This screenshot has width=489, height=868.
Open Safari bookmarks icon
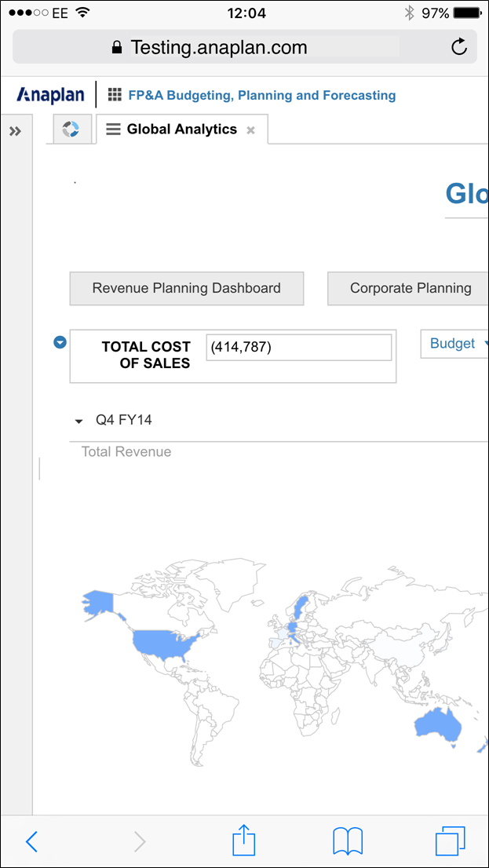click(348, 841)
